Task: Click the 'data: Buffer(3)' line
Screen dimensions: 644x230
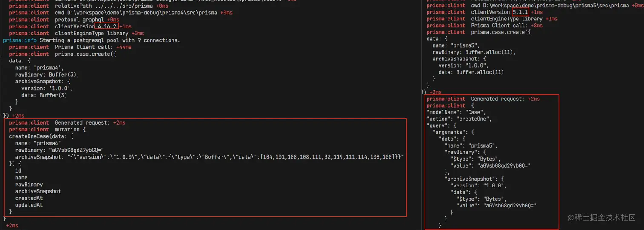Action: (44, 95)
